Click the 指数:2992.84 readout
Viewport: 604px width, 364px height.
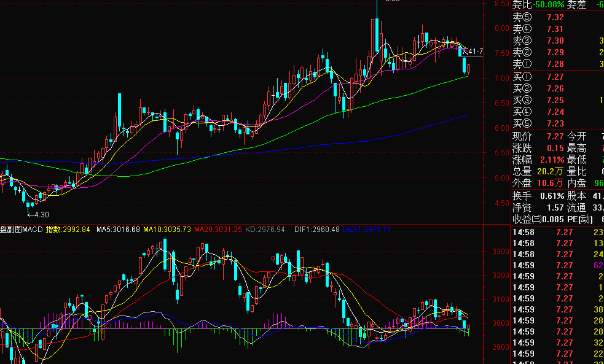68,230
